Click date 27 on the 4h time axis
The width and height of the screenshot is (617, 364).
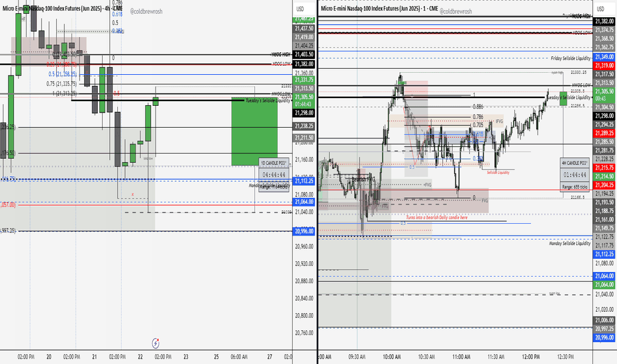[269, 357]
